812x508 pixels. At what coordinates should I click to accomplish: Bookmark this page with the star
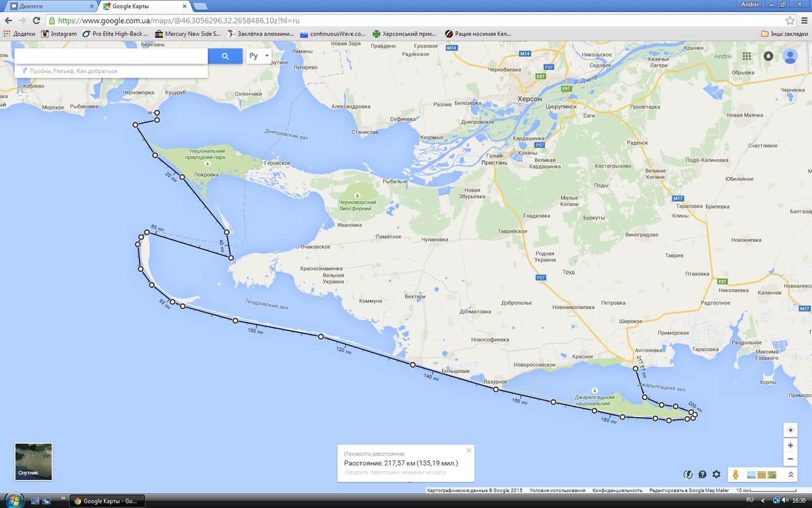[790, 20]
